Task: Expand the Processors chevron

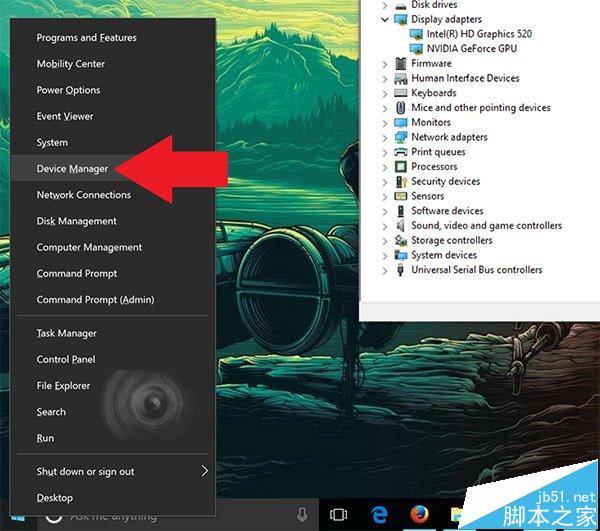Action: point(385,167)
